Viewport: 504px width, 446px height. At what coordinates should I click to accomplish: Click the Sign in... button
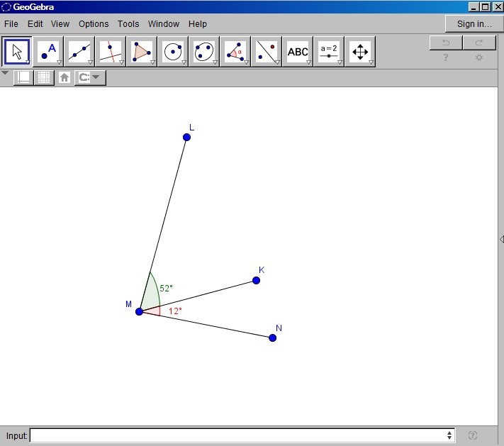pyautogui.click(x=474, y=24)
